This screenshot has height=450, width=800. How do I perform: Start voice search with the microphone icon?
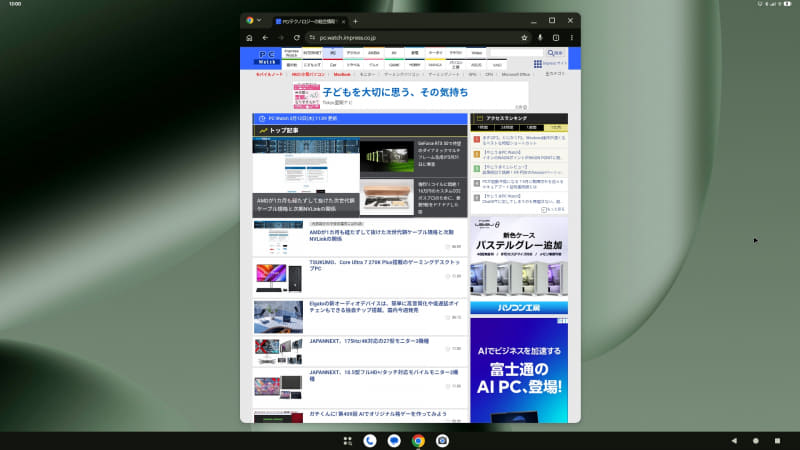540,38
